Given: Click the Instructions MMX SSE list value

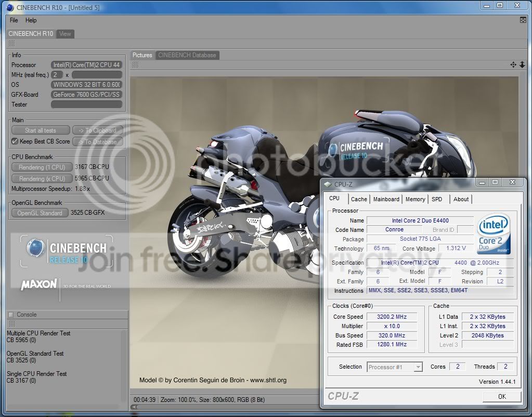Looking at the screenshot, I should [x=440, y=291].
